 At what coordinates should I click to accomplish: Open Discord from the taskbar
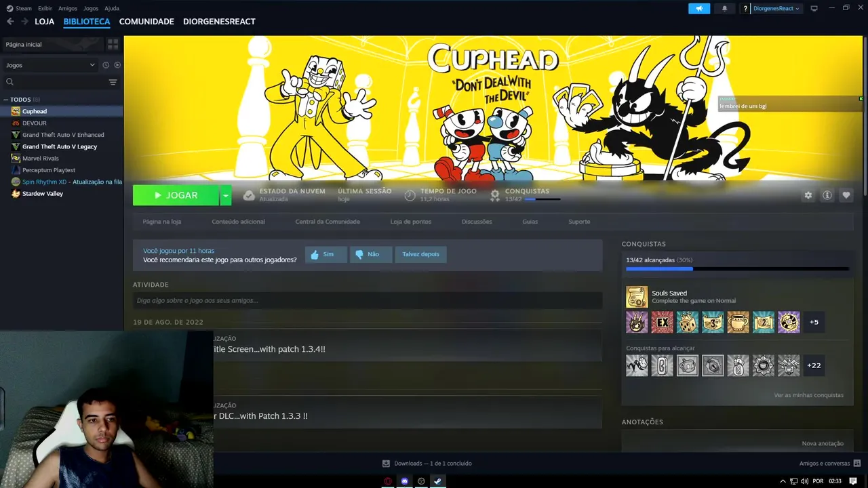point(405,481)
